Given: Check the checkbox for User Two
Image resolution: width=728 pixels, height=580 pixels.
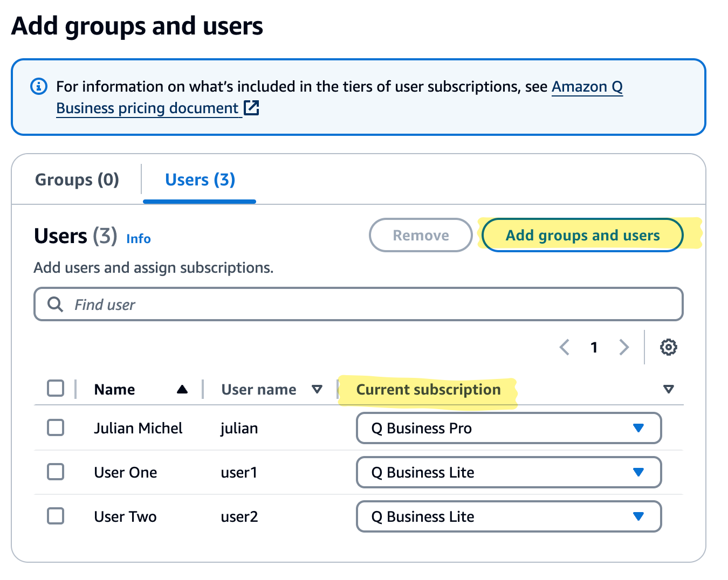Looking at the screenshot, I should pos(56,516).
